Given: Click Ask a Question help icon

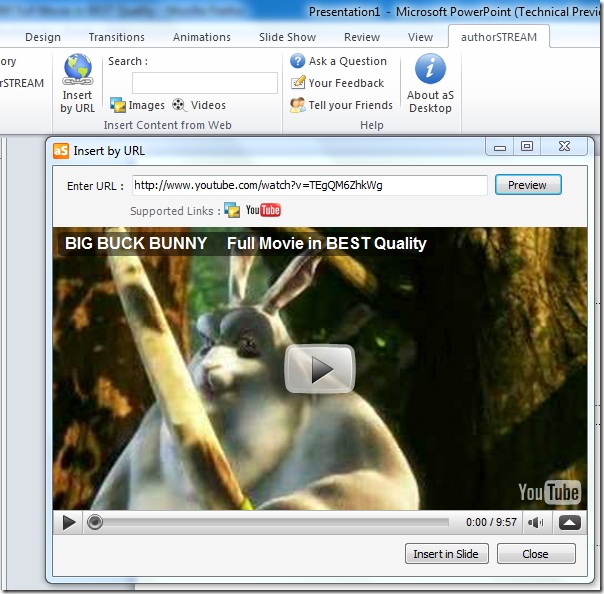Looking at the screenshot, I should [297, 61].
